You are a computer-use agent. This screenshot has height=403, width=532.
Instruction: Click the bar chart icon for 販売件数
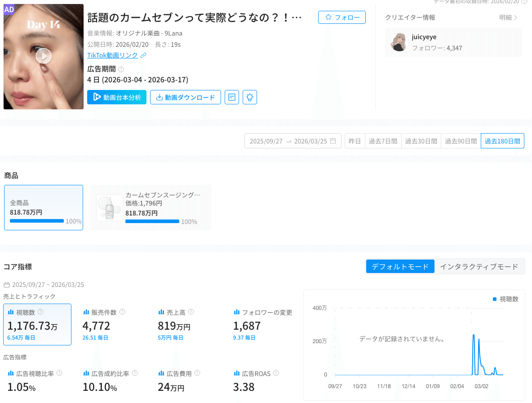pyautogui.click(x=86, y=312)
